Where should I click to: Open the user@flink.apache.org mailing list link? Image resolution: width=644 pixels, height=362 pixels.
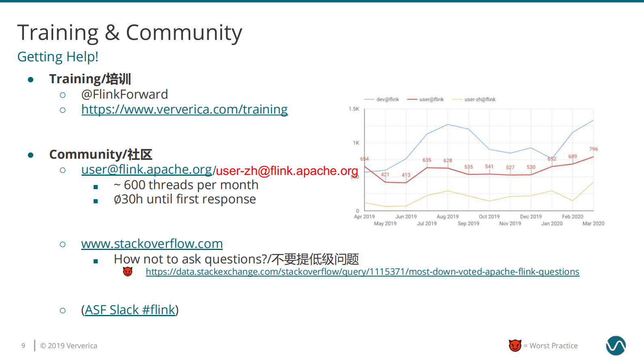[x=146, y=170]
